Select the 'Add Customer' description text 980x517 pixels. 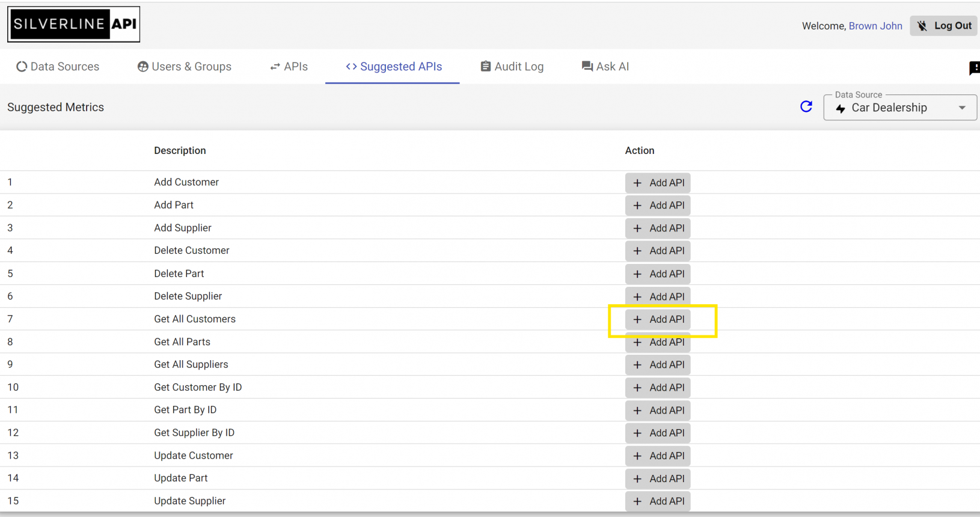coord(186,182)
